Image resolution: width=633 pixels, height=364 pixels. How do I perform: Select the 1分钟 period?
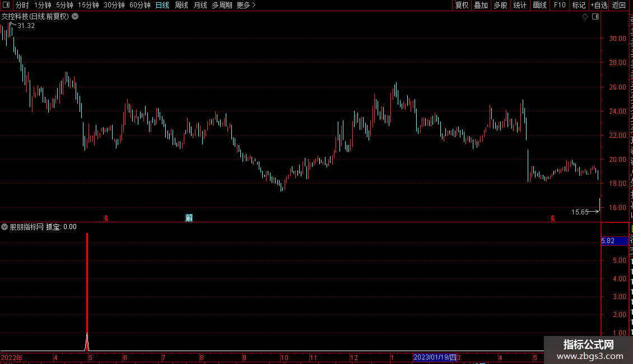(x=43, y=5)
